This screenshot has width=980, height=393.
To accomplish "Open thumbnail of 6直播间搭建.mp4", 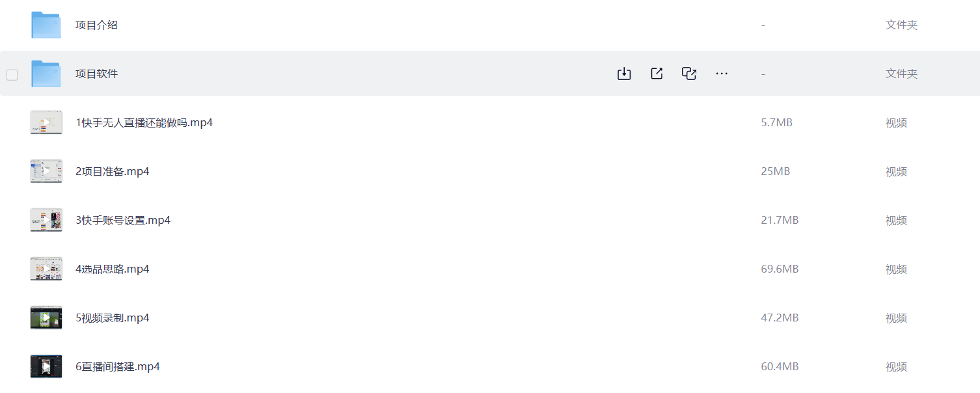I will 46,366.
